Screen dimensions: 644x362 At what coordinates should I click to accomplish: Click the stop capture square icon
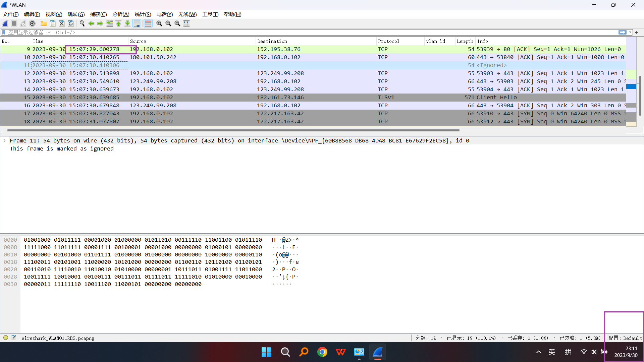tap(14, 23)
